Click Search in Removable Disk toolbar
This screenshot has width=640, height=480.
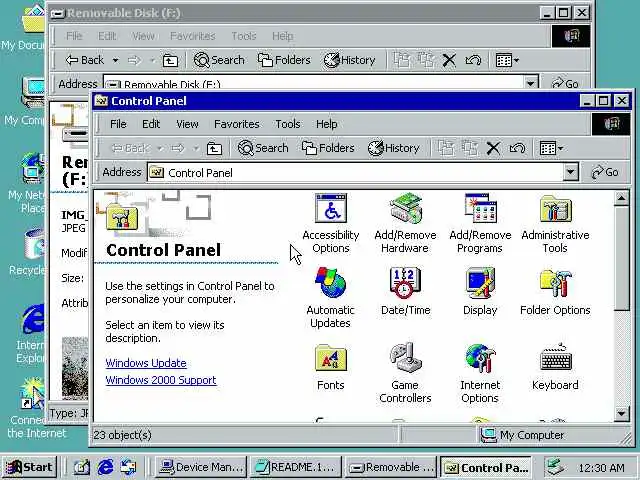[x=219, y=60]
